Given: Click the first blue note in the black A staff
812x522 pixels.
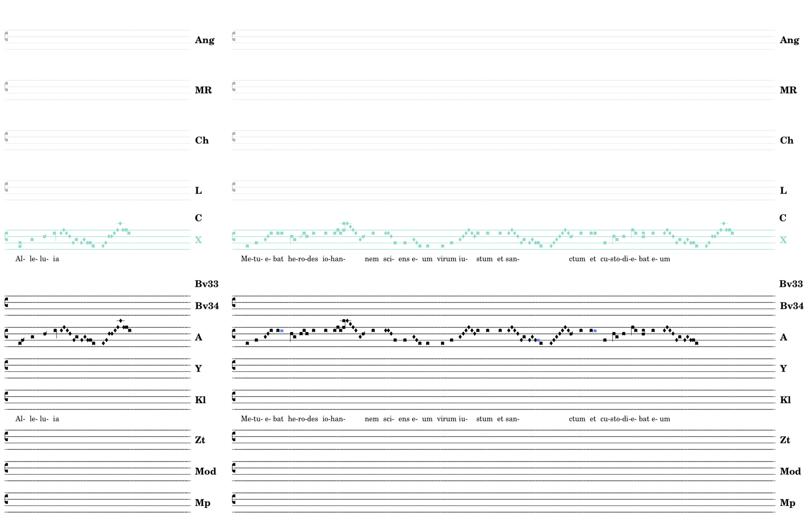Looking at the screenshot, I should click(x=282, y=331).
